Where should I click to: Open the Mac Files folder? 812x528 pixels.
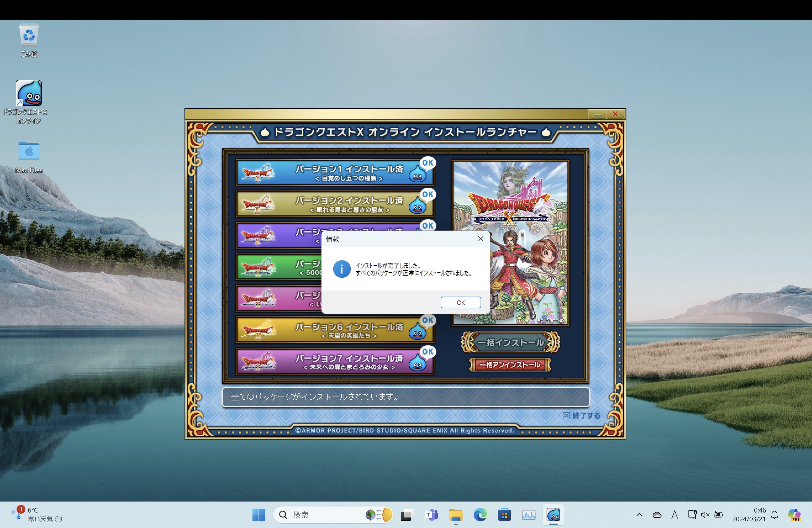[x=29, y=157]
